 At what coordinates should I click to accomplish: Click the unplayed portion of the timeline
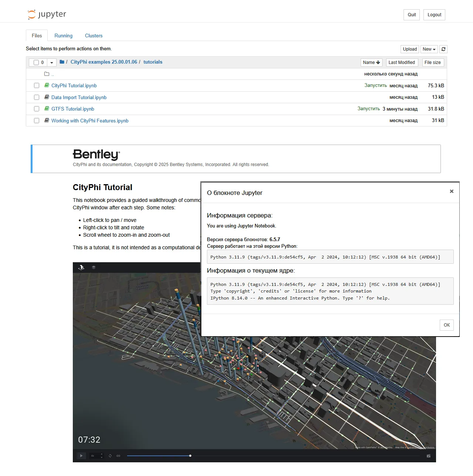tap(306, 456)
